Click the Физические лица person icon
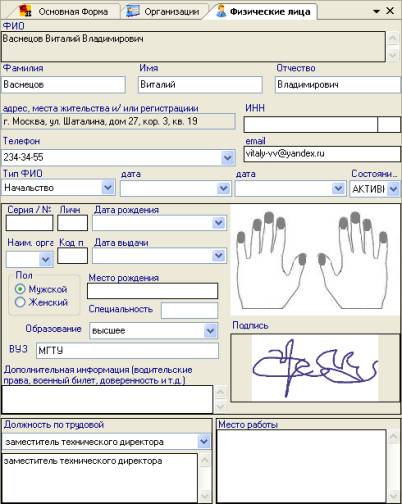 click(x=221, y=11)
